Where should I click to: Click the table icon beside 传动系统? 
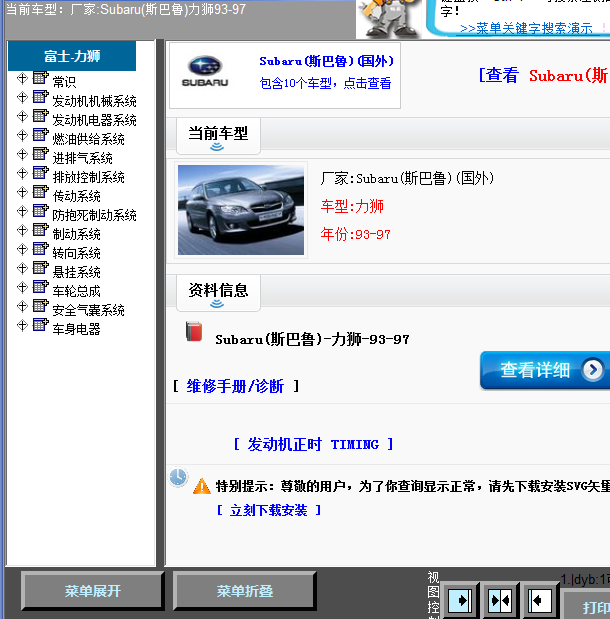pos(40,191)
